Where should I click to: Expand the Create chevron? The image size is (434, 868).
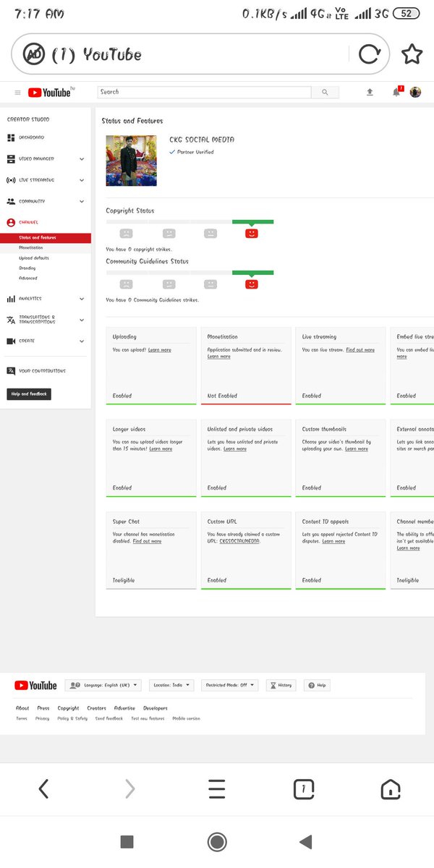[82, 341]
